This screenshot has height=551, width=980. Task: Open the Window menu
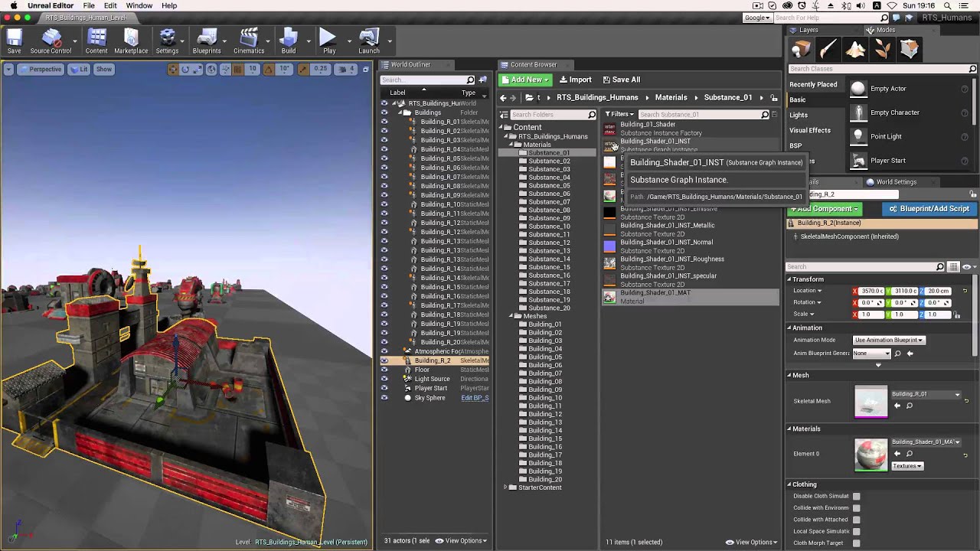pos(139,6)
